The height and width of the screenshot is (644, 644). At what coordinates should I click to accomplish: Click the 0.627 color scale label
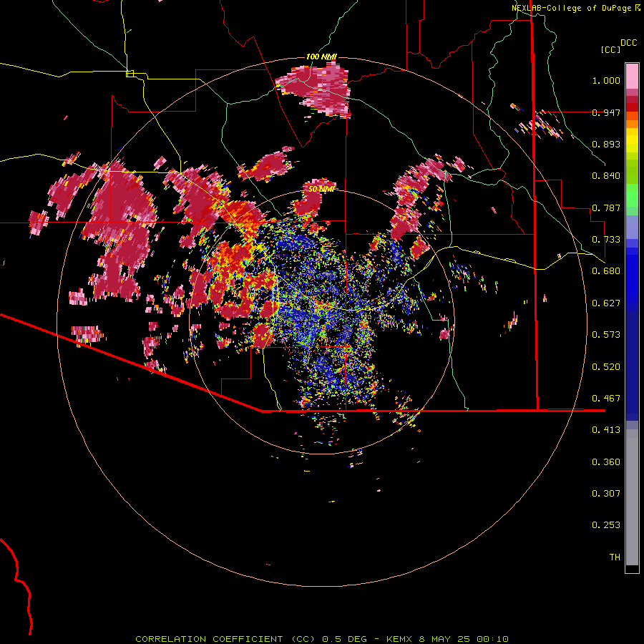[x=606, y=303]
